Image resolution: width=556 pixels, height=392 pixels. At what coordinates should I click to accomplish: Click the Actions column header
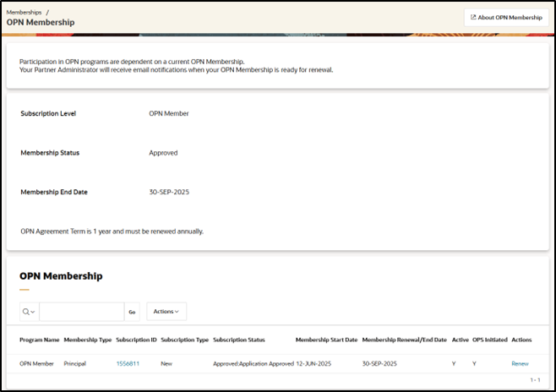coord(521,340)
